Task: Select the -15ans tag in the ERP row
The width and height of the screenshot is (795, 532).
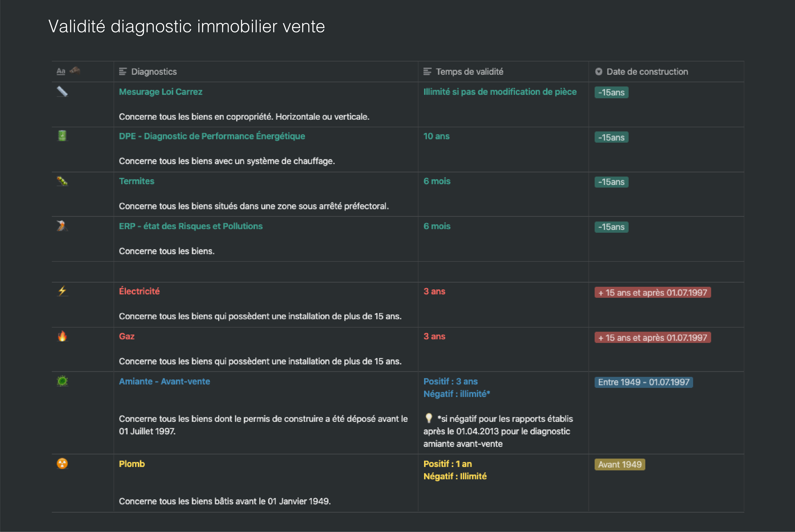Action: click(611, 227)
